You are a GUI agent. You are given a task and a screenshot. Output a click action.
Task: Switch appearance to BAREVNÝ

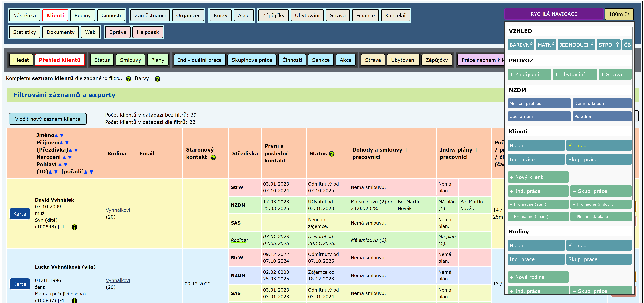(x=521, y=45)
